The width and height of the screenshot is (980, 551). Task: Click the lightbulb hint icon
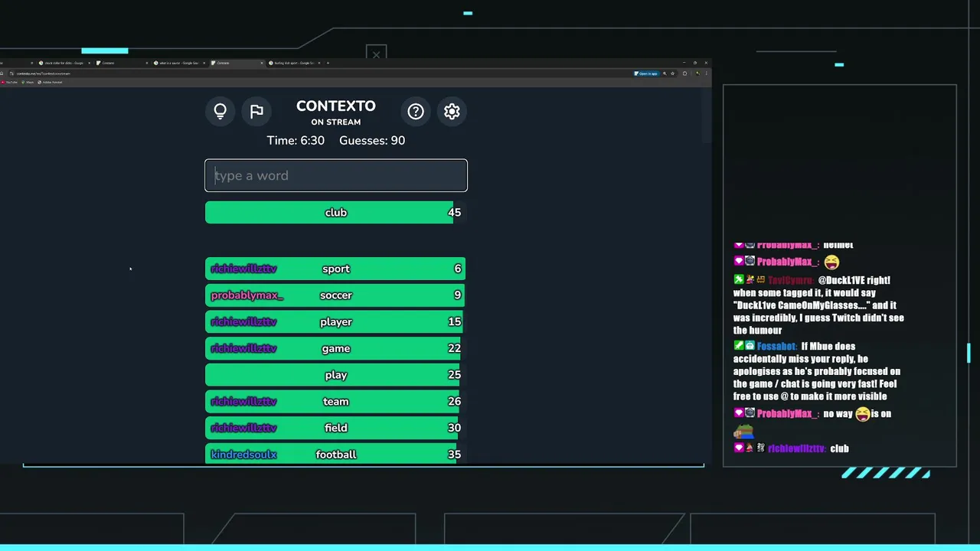tap(220, 111)
